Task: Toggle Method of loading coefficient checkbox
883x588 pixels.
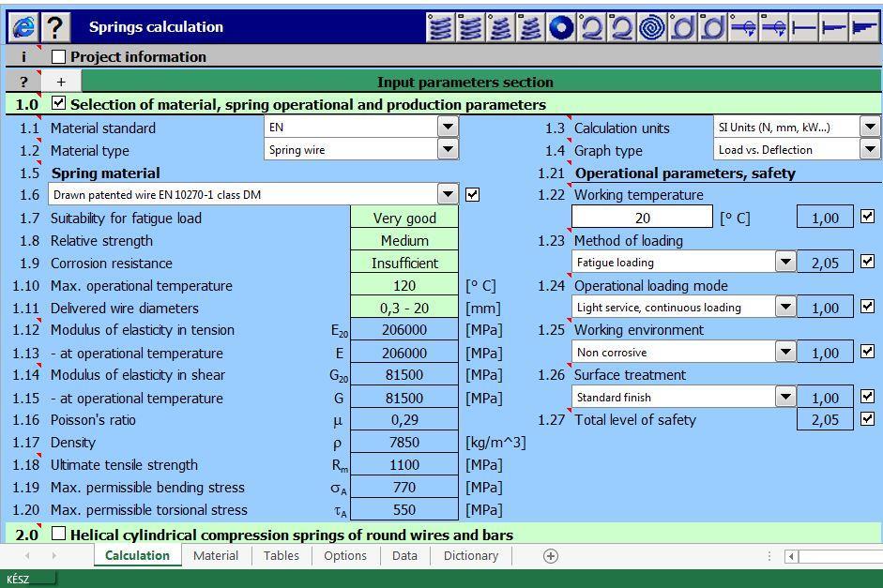Action: pos(867,261)
